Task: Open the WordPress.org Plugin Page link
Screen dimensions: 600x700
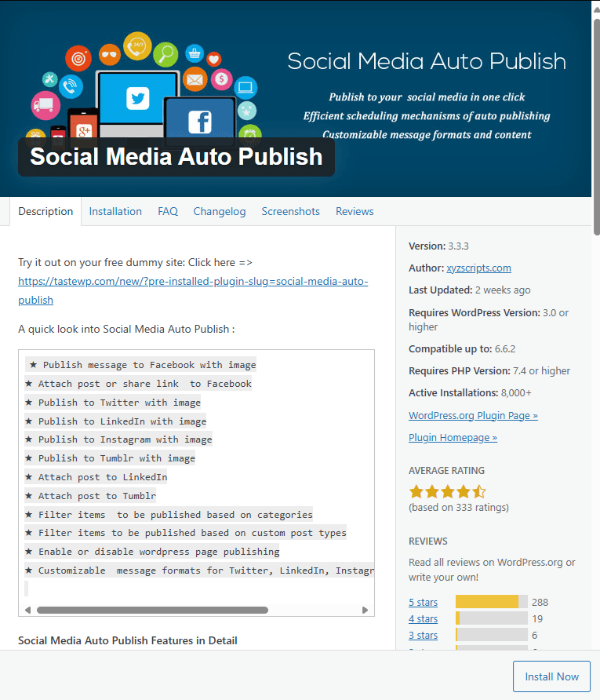Action: [x=473, y=415]
